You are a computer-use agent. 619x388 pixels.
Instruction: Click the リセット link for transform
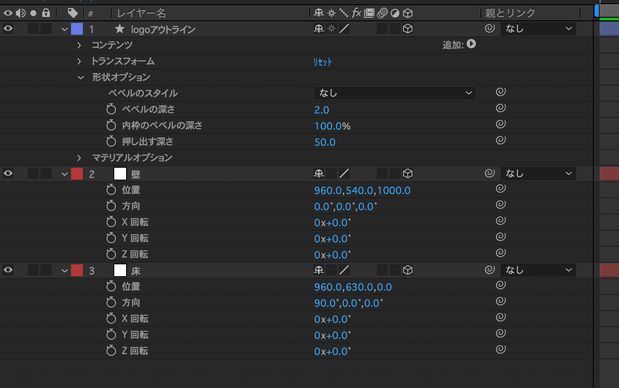323,62
